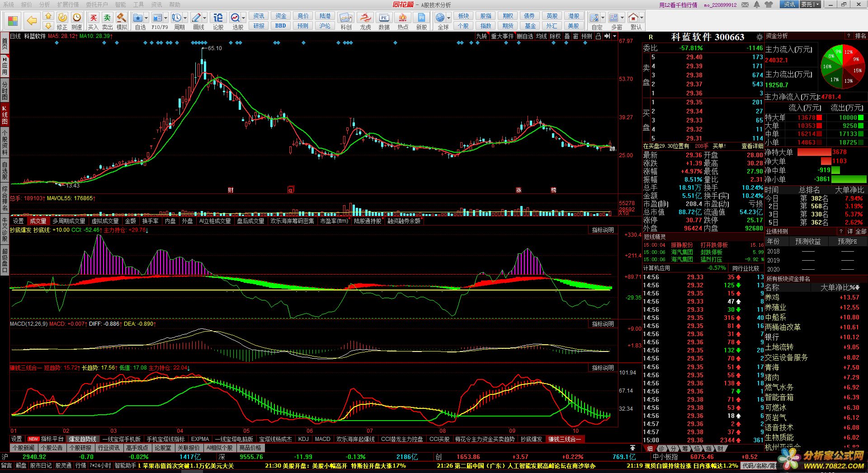This screenshot has height=473, width=868.
Task: Open the 自选 star folder icon
Action: [x=138, y=18]
